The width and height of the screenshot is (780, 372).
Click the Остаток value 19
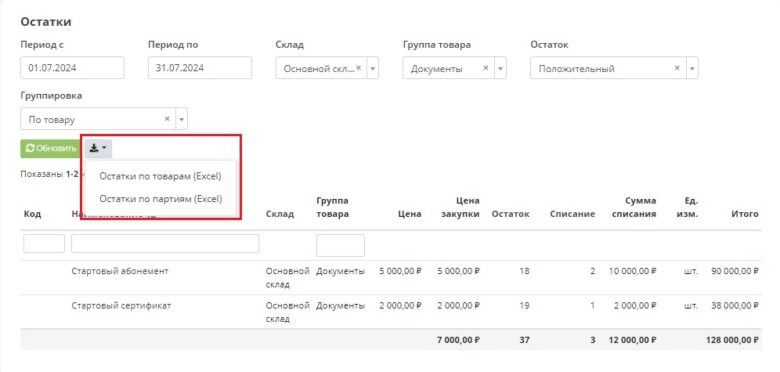click(524, 305)
